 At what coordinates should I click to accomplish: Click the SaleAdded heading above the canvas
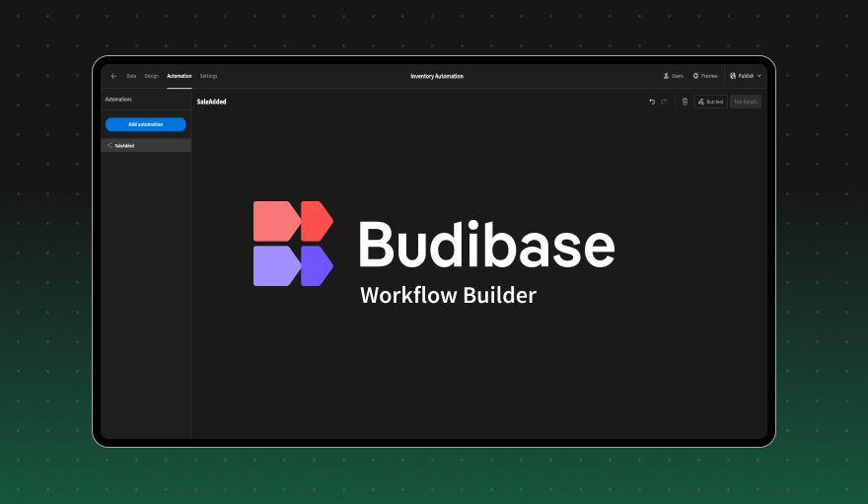[x=211, y=102]
